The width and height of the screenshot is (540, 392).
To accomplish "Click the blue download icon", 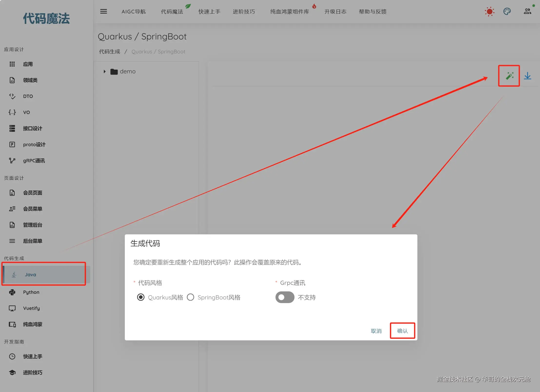I will tap(528, 76).
